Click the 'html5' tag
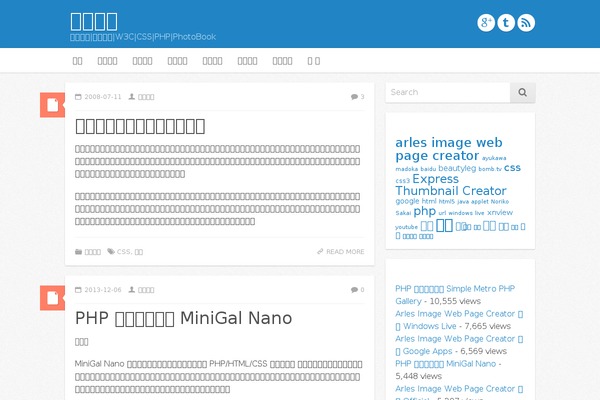The width and height of the screenshot is (600, 400). [447, 201]
